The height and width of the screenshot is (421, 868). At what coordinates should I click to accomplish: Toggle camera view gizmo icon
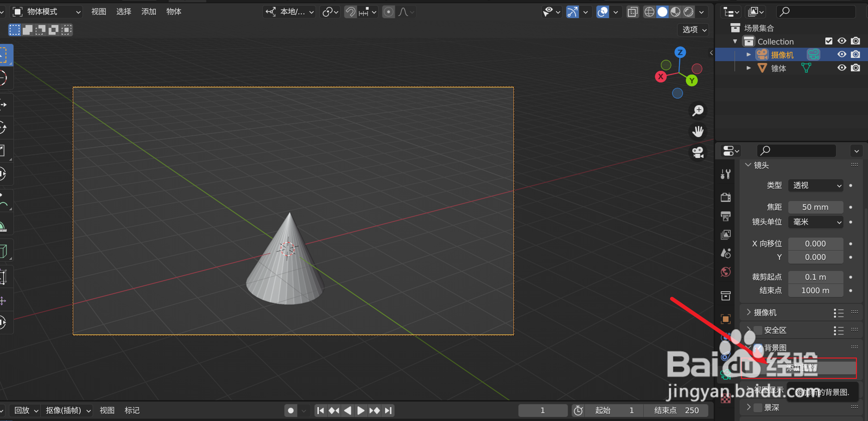[x=698, y=152]
